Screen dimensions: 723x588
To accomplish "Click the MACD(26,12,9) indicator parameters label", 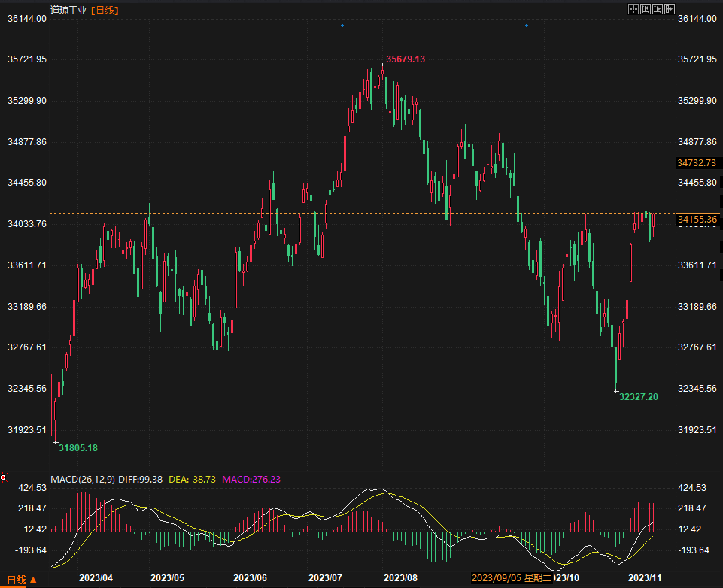I will point(82,479).
